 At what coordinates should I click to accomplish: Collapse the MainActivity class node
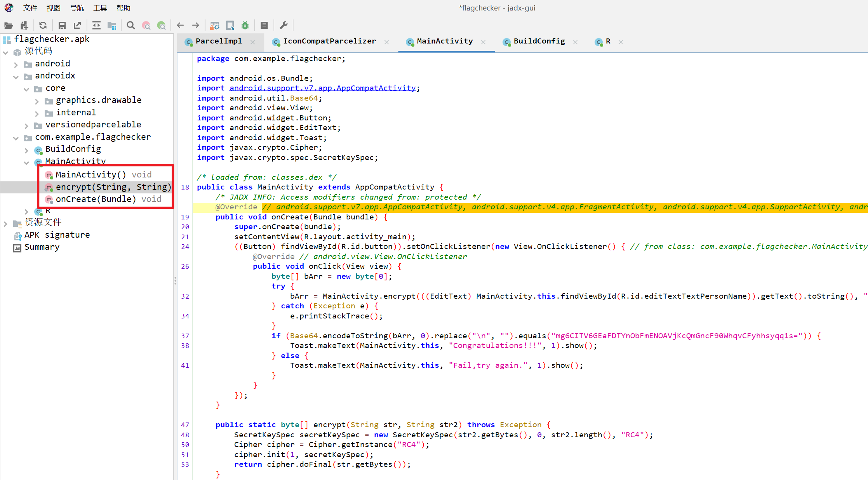click(x=26, y=163)
